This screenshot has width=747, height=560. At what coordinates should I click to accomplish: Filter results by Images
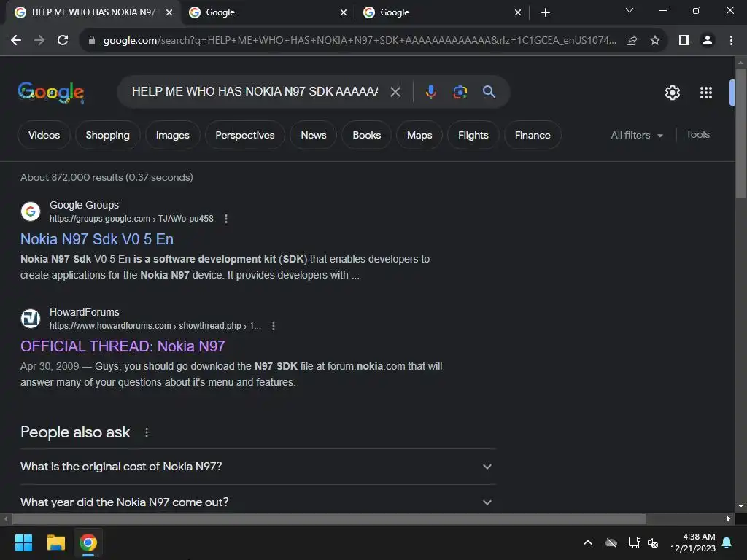coord(172,135)
